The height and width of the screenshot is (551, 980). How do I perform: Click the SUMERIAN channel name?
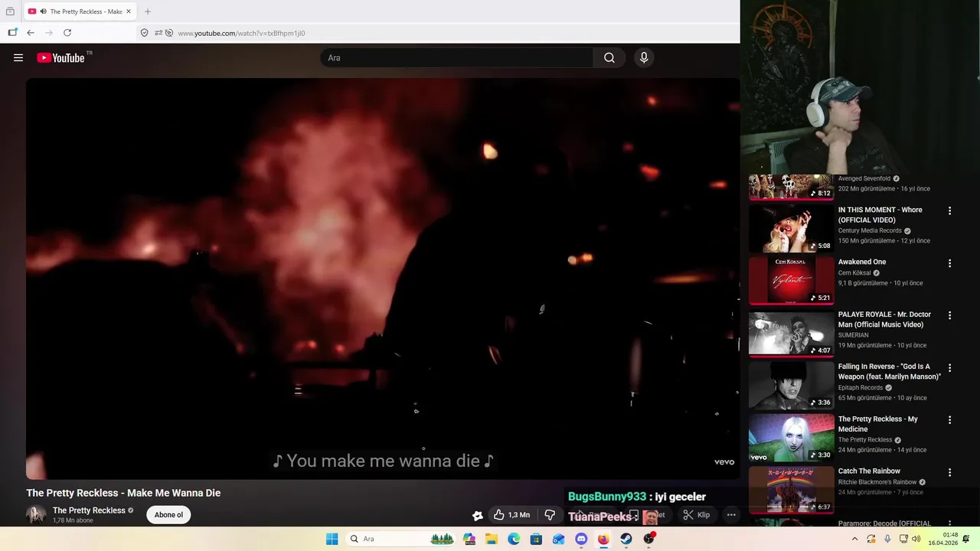(854, 335)
